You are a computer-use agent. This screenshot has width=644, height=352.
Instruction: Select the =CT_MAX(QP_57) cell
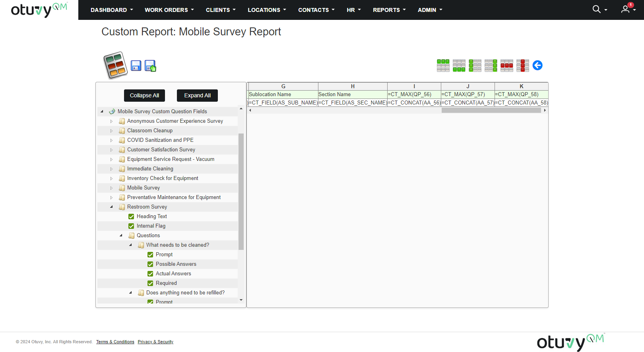[x=468, y=95]
